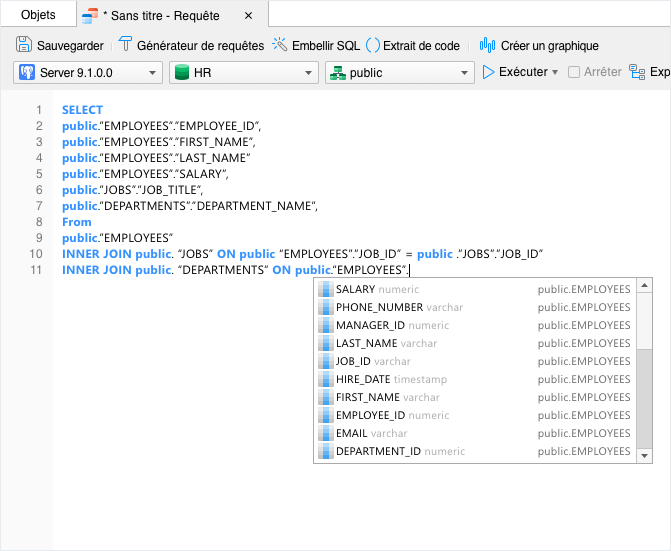Image resolution: width=671 pixels, height=551 pixels.
Task: Expand the Exécuter options arrow
Action: pos(555,72)
